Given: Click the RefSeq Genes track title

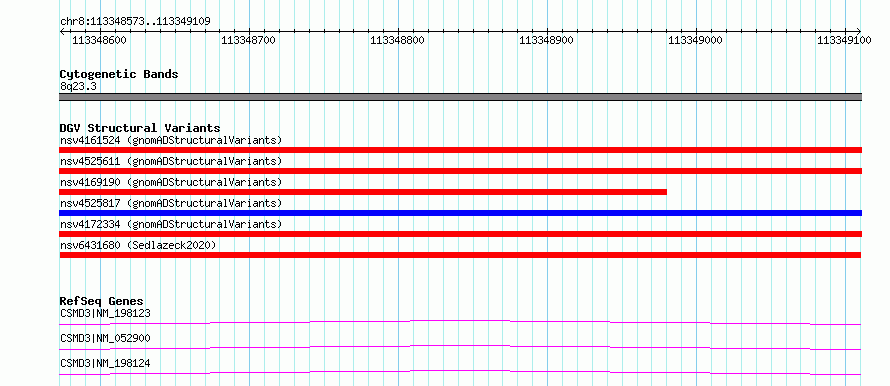Looking at the screenshot, I should [x=102, y=301].
